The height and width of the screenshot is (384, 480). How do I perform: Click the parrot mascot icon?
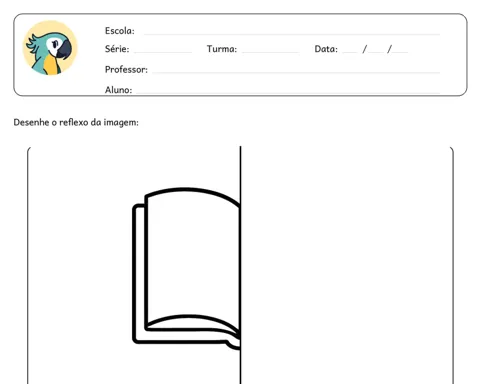point(50,48)
